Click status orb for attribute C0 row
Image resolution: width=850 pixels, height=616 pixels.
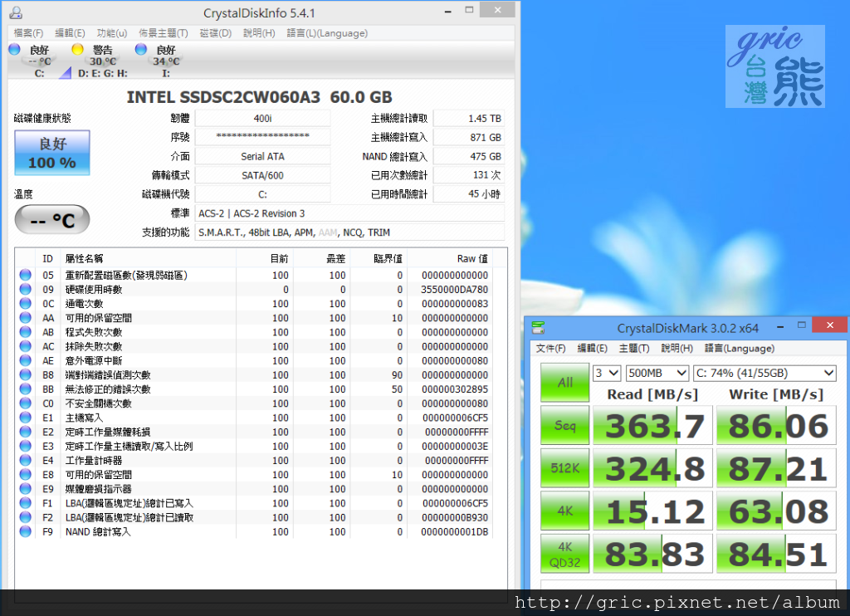[x=26, y=403]
